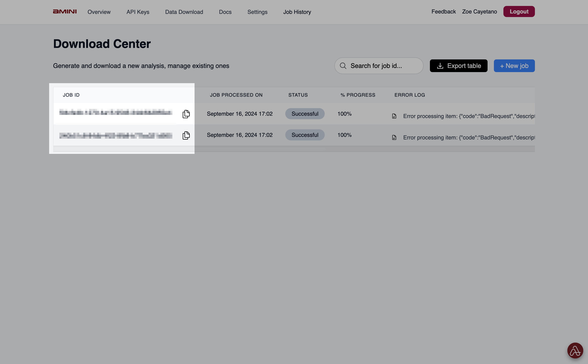Click the first row's Successful status badge
The height and width of the screenshot is (364, 588).
[x=305, y=114]
